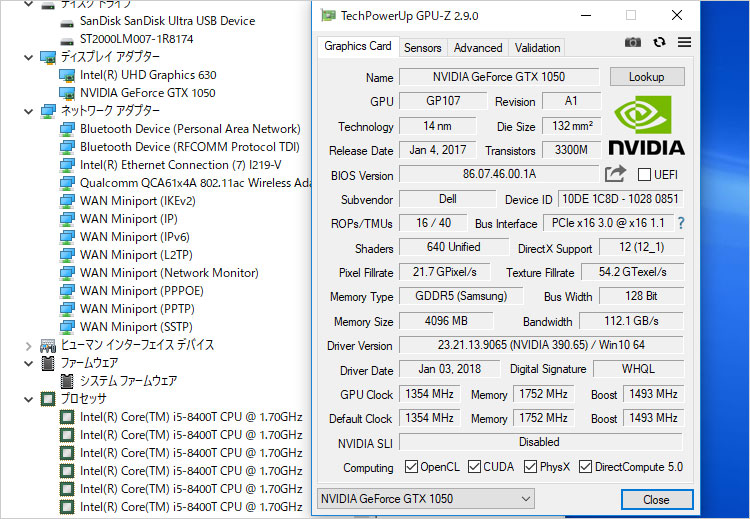Click the BIOS export share icon
The height and width of the screenshot is (519, 750).
click(615, 174)
